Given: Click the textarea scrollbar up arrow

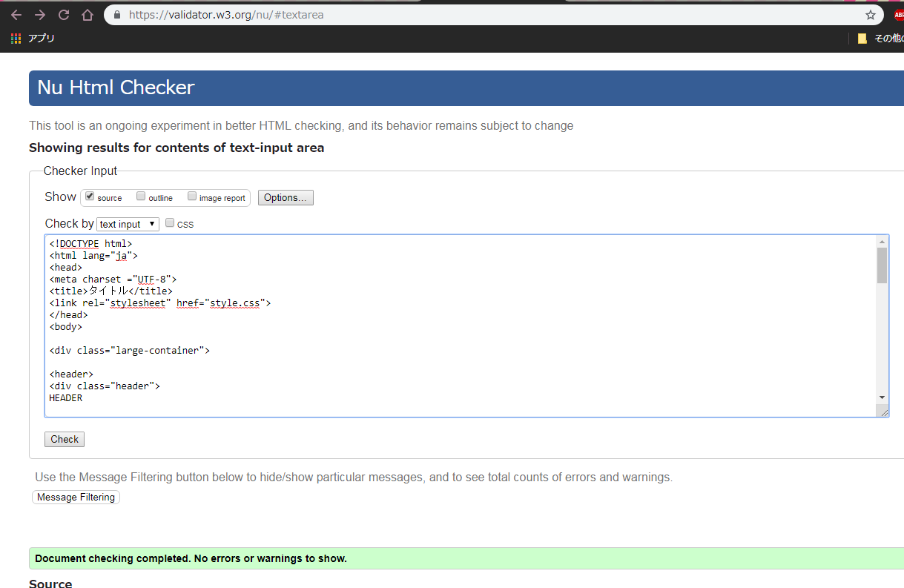Looking at the screenshot, I should pyautogui.click(x=882, y=242).
